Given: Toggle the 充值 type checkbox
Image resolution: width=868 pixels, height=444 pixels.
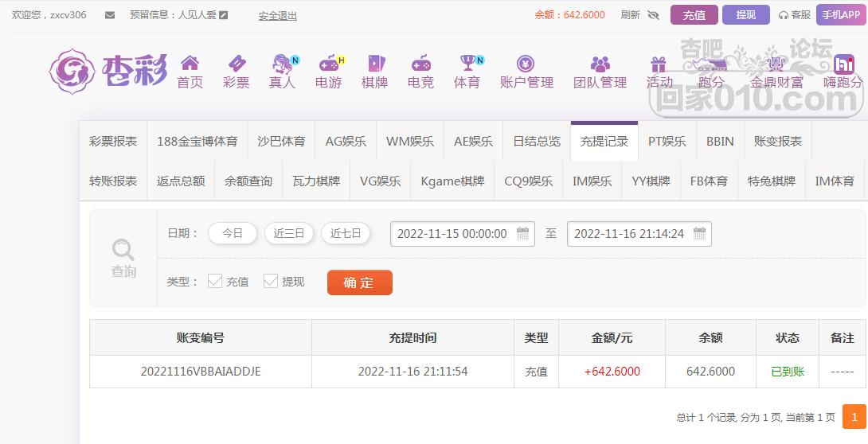Looking at the screenshot, I should click(x=214, y=281).
